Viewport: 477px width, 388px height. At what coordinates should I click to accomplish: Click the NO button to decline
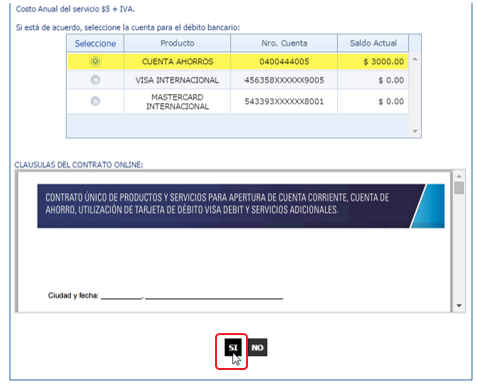click(x=257, y=348)
